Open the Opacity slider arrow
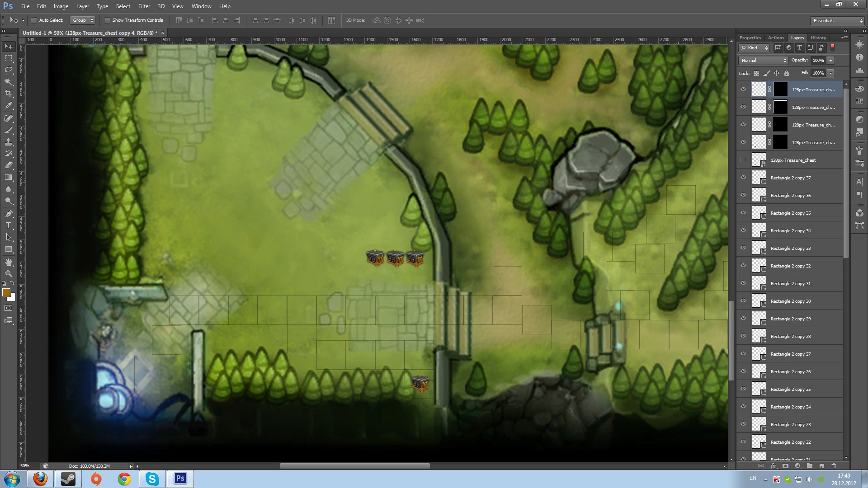The width and height of the screenshot is (868, 488). click(x=831, y=61)
